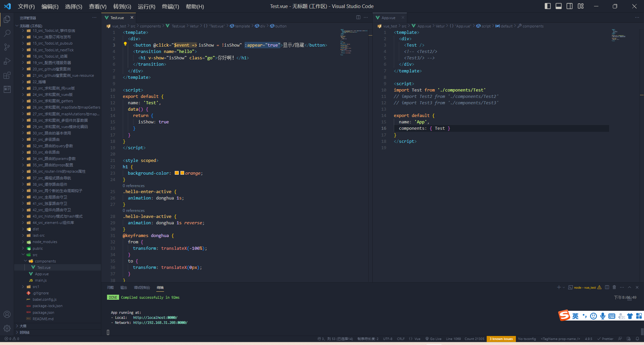The width and height of the screenshot is (644, 345).
Task: Open the Explorer view in activity bar
Action: coord(7,19)
